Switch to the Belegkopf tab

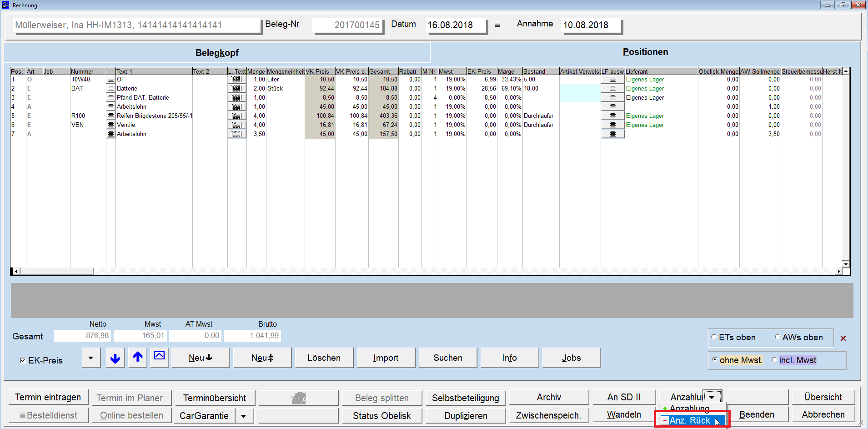[x=217, y=53]
